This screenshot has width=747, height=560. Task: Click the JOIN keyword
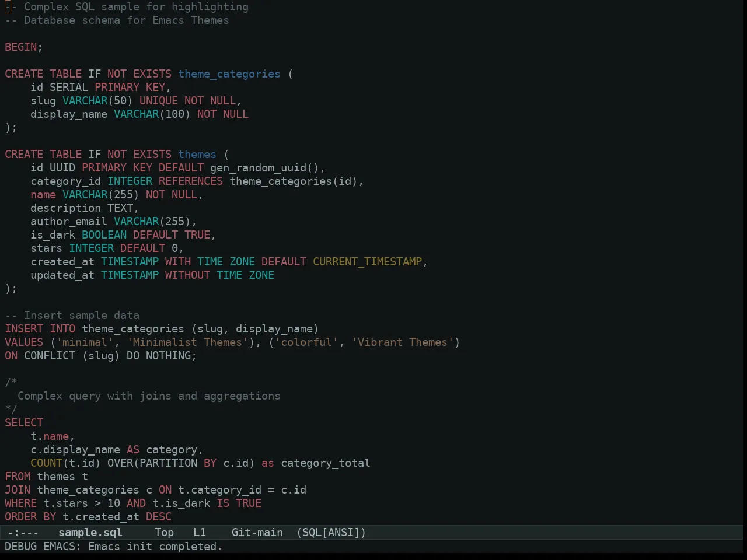[x=18, y=490]
